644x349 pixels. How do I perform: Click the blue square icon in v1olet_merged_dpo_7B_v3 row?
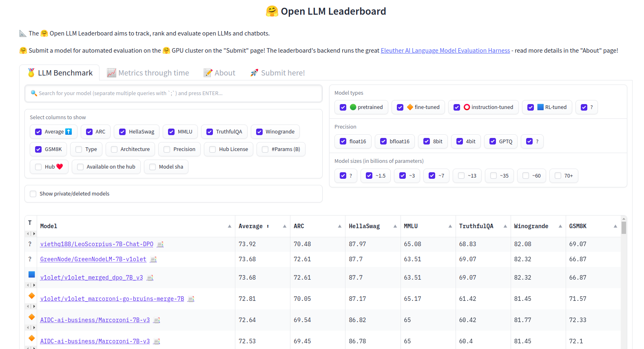tap(31, 274)
